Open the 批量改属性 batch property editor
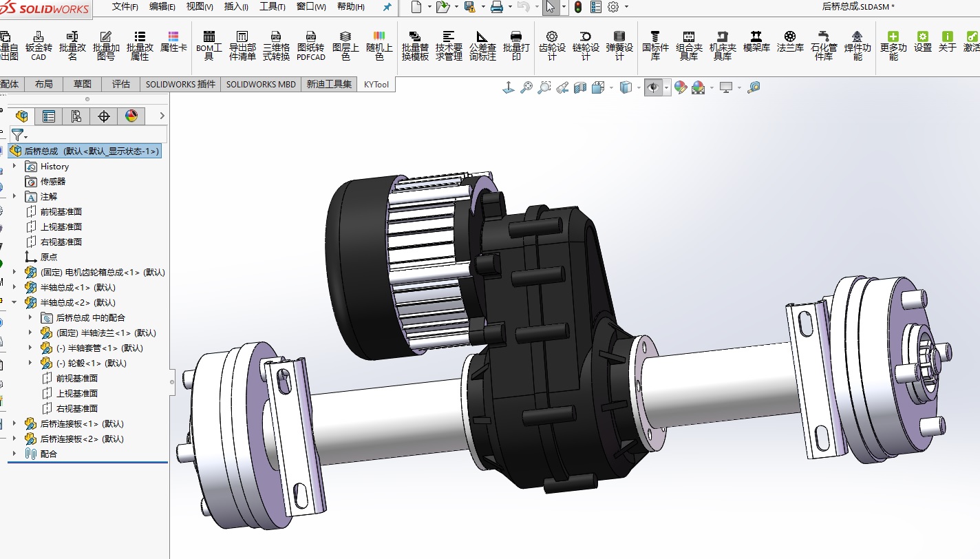The image size is (980, 559). [x=140, y=45]
